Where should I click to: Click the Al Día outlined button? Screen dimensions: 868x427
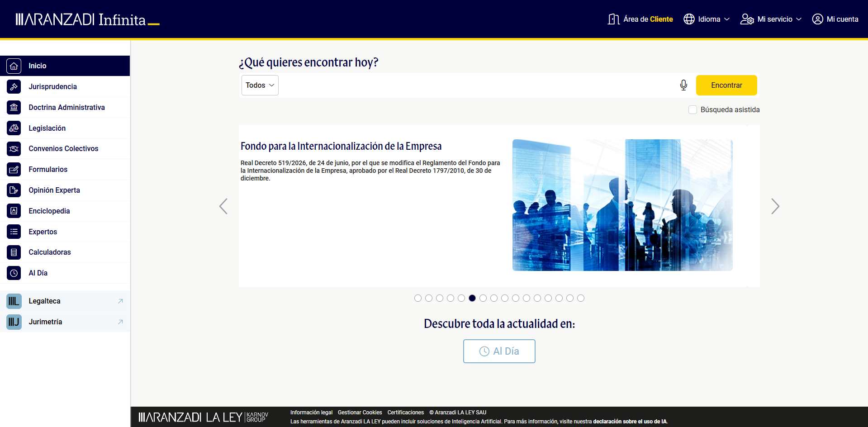pyautogui.click(x=499, y=351)
